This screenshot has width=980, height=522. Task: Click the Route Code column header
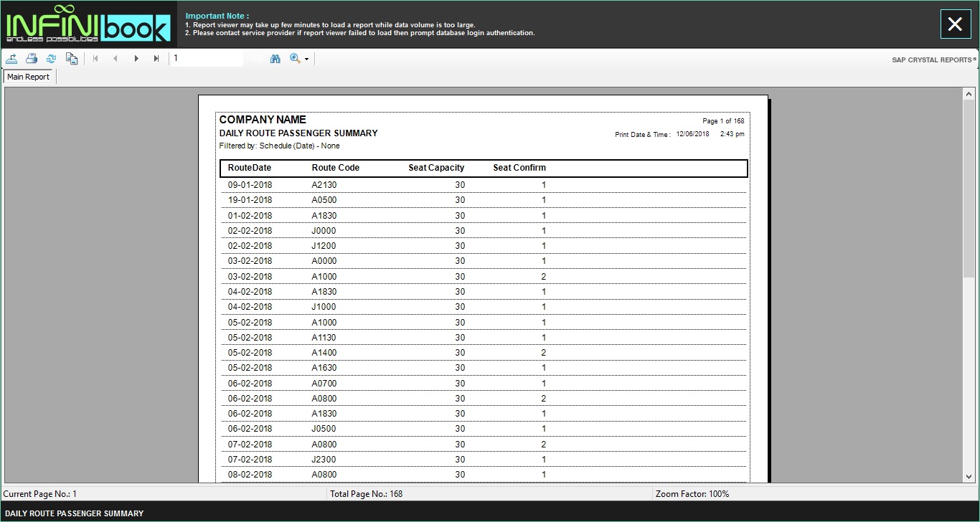(x=336, y=168)
